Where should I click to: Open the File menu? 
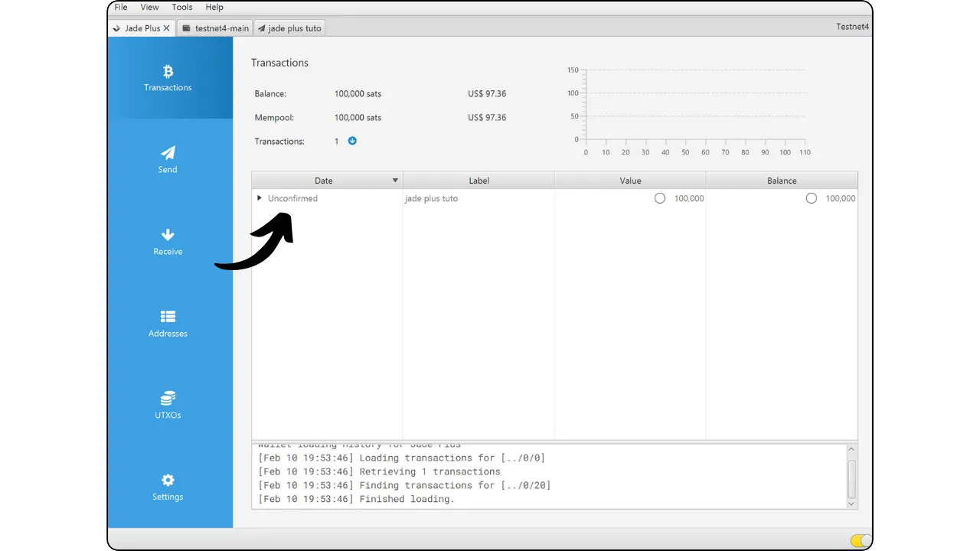pyautogui.click(x=121, y=7)
